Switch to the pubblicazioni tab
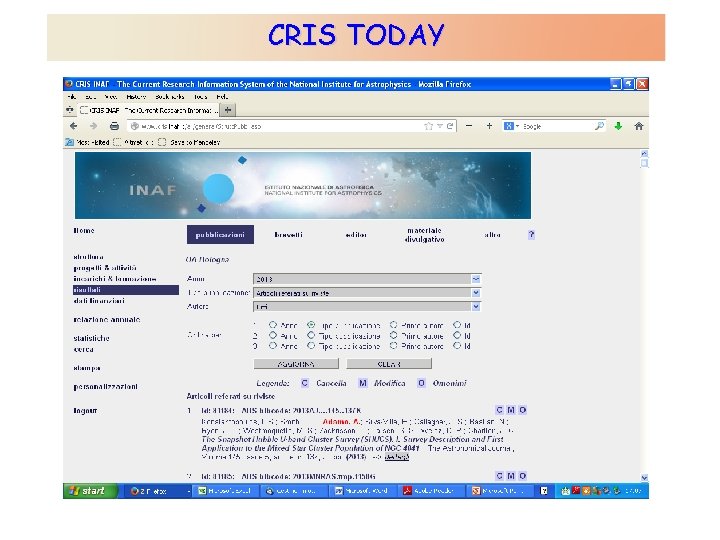Screen dimensions: 720x540 (220, 235)
